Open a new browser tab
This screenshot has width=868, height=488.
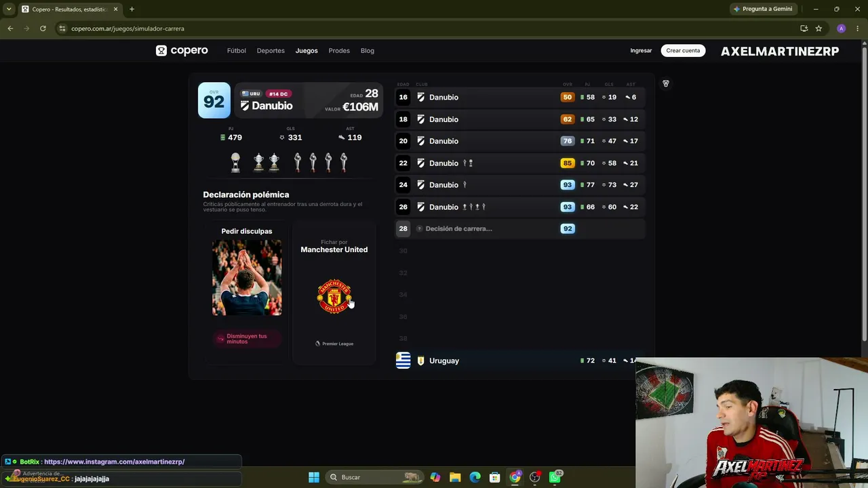coord(132,9)
